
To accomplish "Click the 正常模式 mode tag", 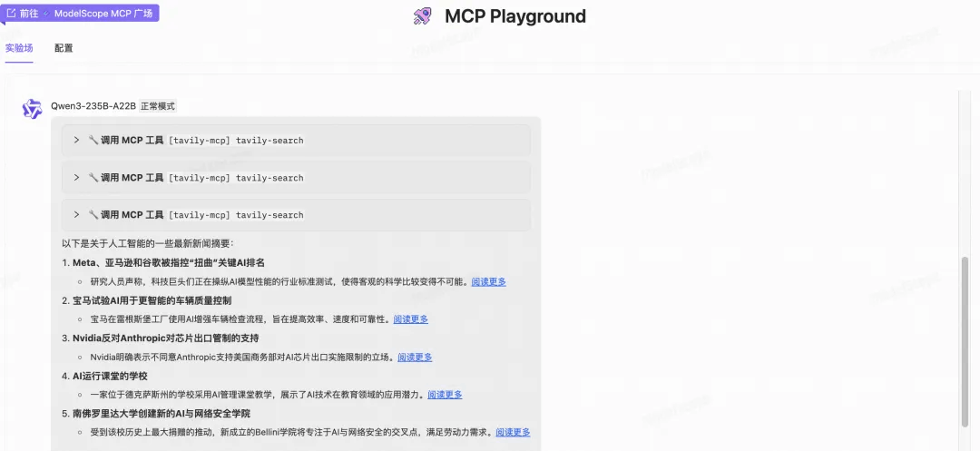I will click(158, 106).
